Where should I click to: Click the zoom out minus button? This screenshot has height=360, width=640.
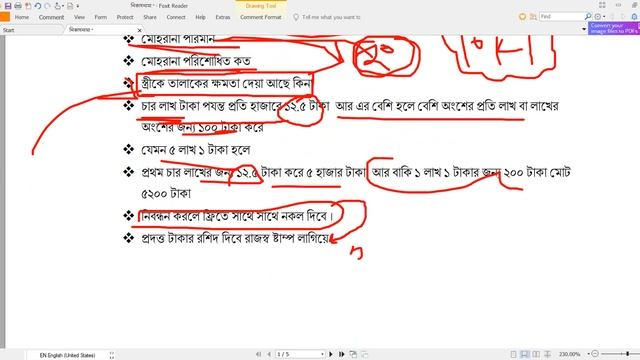tap(595, 354)
